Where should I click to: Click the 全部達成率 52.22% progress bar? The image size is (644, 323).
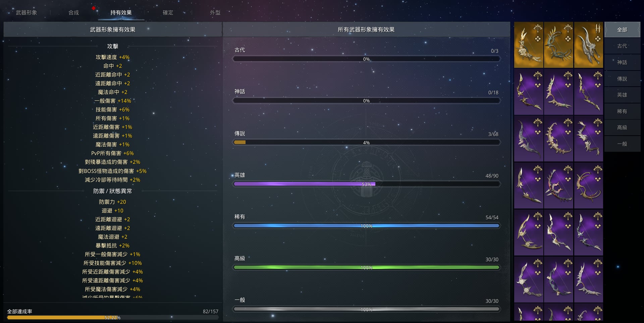pos(113,317)
